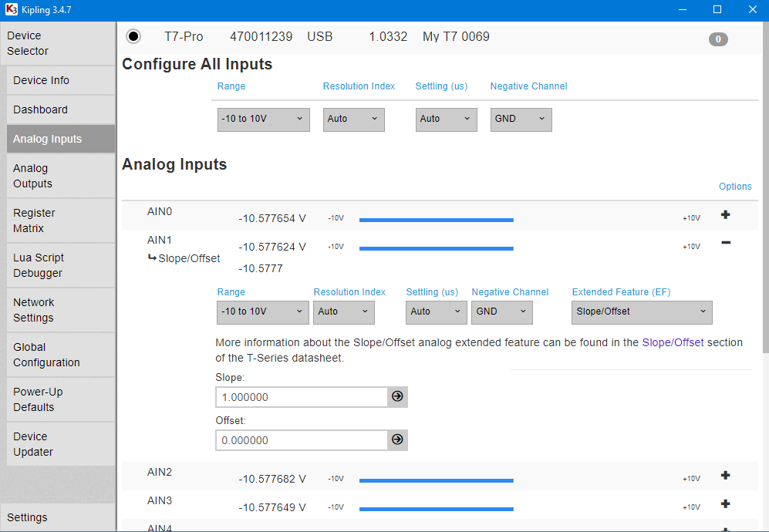Select the T7-Pro device radio button
769x532 pixels.
click(x=133, y=37)
